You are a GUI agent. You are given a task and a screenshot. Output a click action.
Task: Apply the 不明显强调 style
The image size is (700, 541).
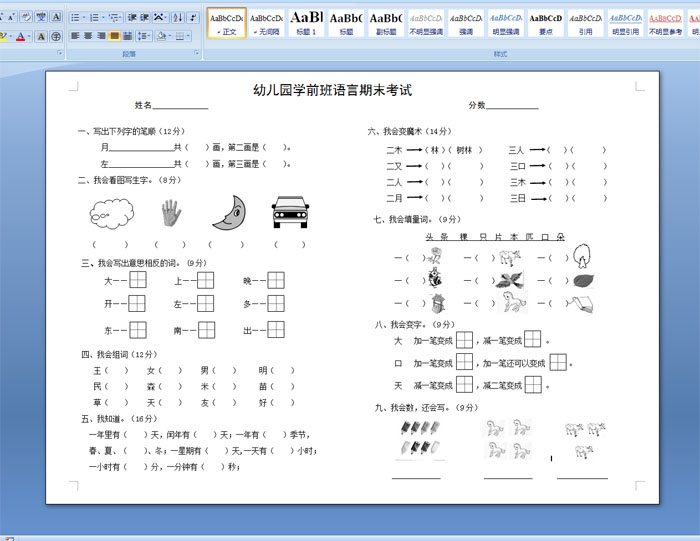tap(426, 23)
